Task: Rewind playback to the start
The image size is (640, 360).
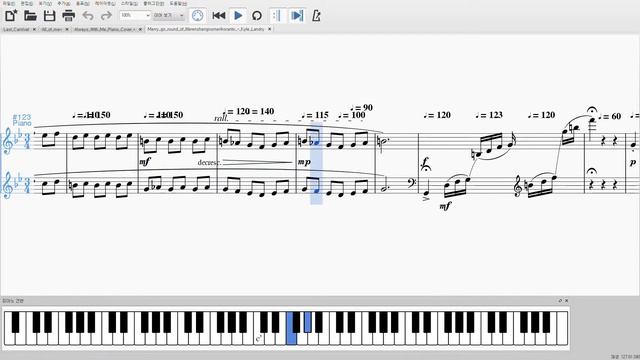Action: [219, 16]
